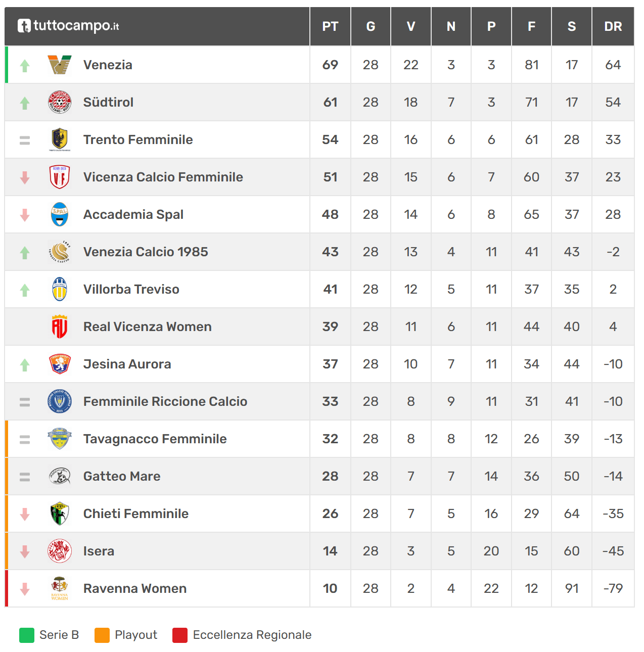Open the Real Vicenza Women crest
644x652 pixels.
point(60,327)
